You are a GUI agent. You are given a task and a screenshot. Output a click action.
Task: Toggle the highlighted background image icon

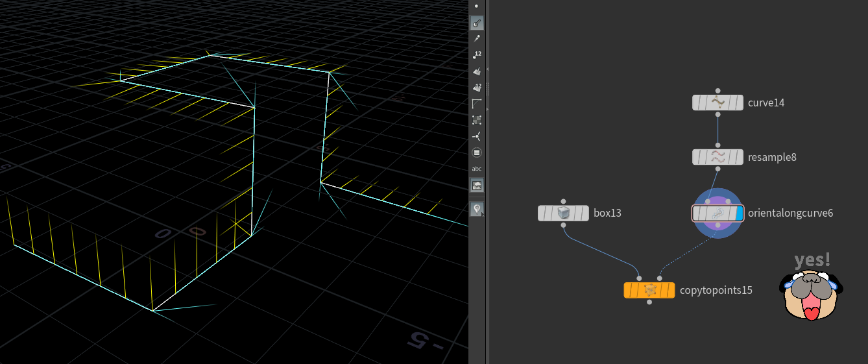(477, 186)
